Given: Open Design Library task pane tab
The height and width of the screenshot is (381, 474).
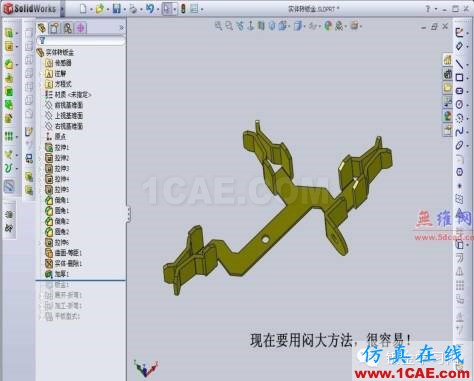Looking at the screenshot, I should tap(447, 74).
